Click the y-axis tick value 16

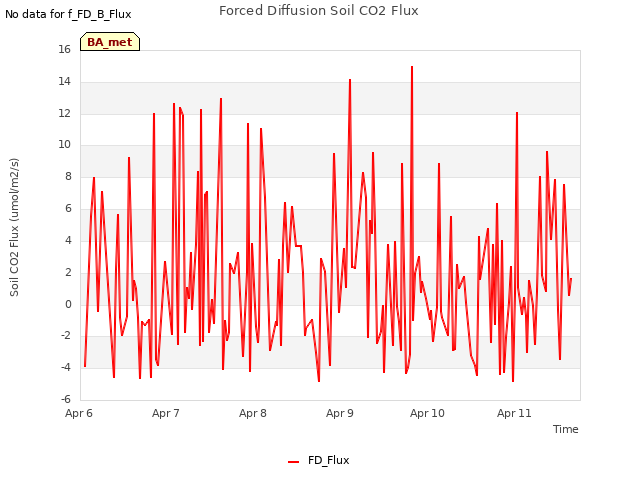[x=64, y=50]
